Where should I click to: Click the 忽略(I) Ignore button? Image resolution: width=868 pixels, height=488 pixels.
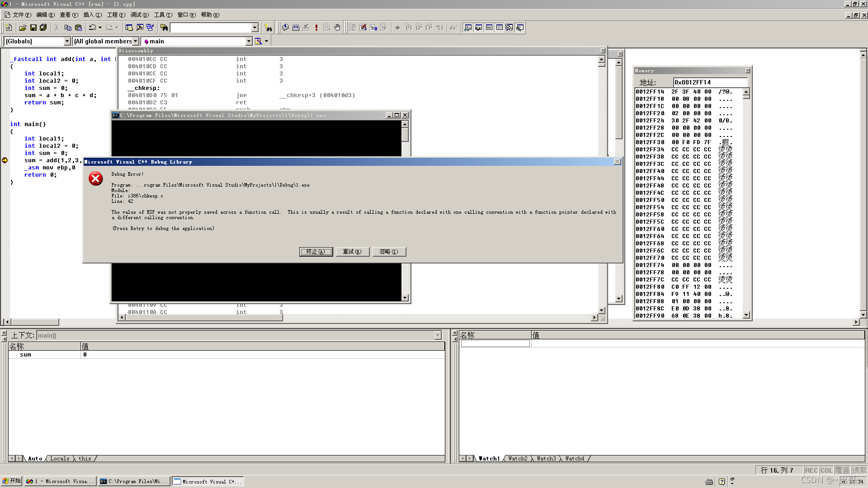(x=389, y=252)
